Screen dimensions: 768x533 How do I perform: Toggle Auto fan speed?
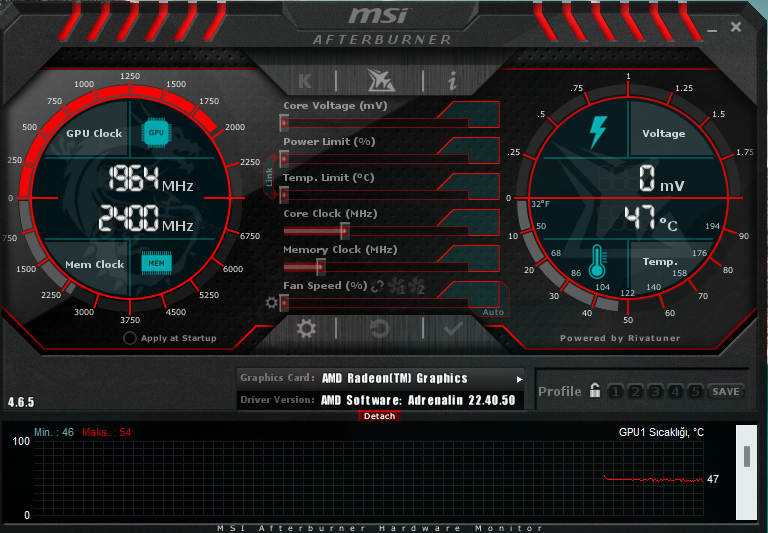click(x=493, y=312)
